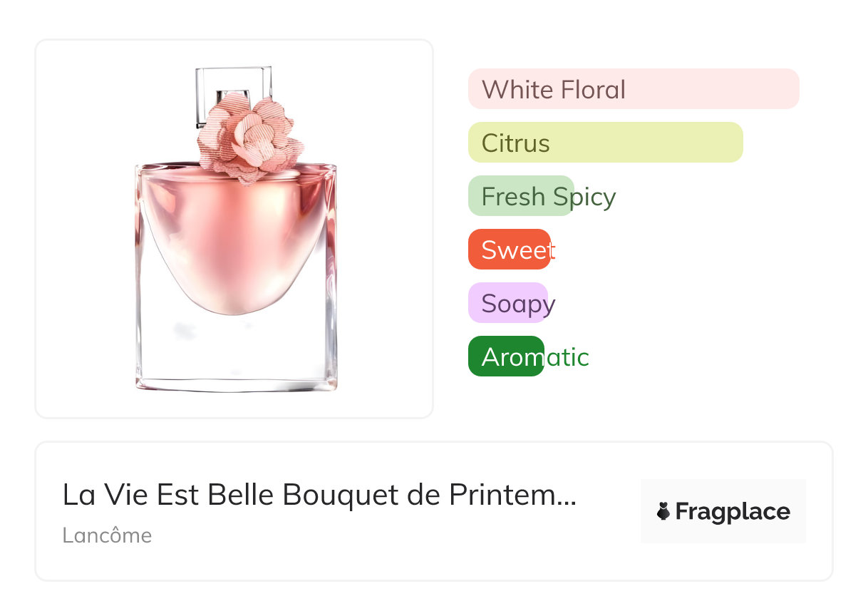Click the dark green Aromatic accord bar
The width and height of the screenshot is (868, 616).
pyautogui.click(x=506, y=356)
